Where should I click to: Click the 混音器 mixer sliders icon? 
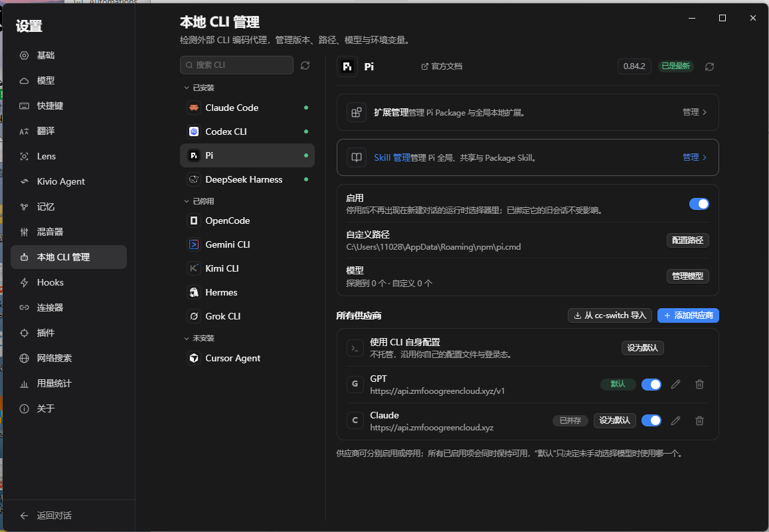pyautogui.click(x=24, y=232)
